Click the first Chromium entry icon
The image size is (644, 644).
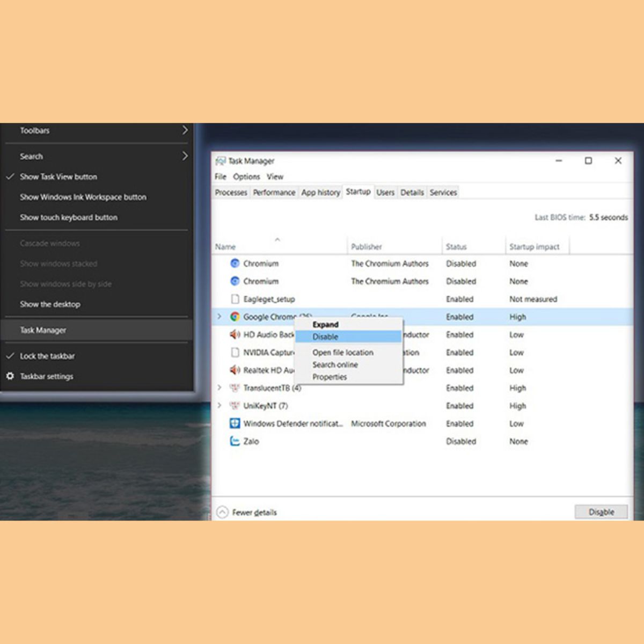[235, 264]
